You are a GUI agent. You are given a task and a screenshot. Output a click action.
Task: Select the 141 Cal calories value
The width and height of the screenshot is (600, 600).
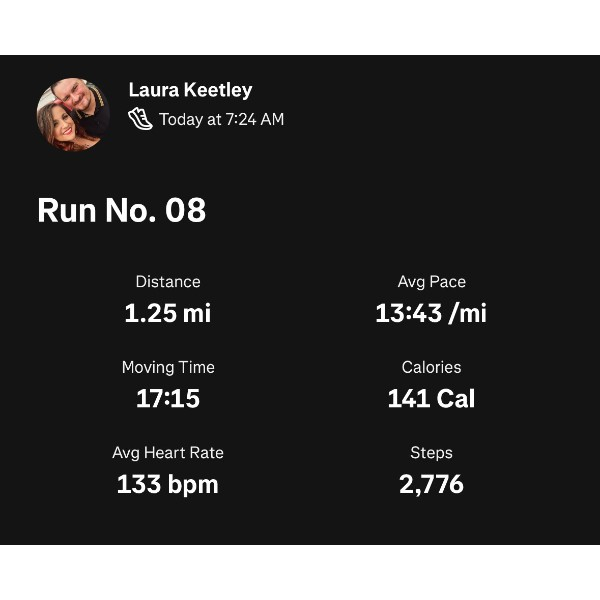click(431, 399)
